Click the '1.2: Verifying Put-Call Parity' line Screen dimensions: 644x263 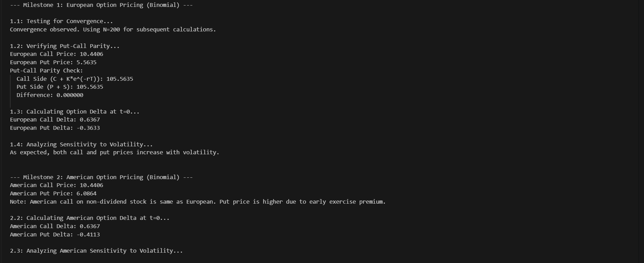pos(65,46)
